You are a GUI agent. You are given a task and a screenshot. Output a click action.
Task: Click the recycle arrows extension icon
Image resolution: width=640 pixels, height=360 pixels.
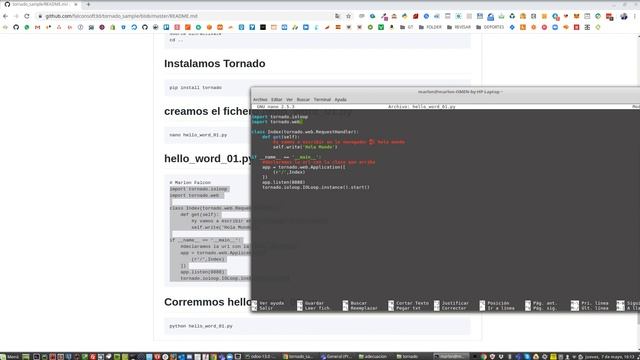[x=512, y=16]
